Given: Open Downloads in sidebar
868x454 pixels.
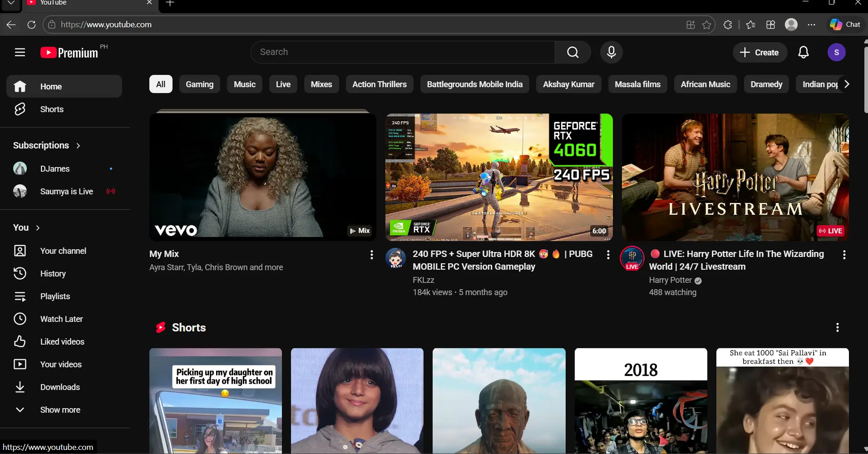Looking at the screenshot, I should pos(64,387).
